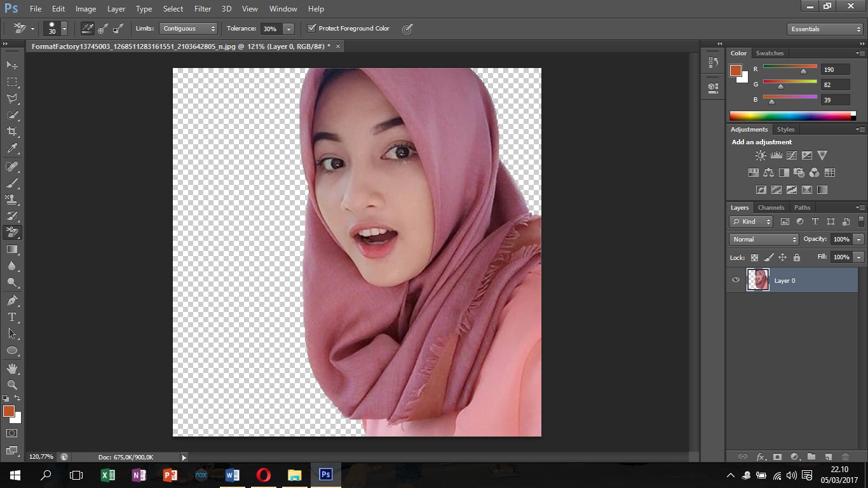Image resolution: width=868 pixels, height=488 pixels.
Task: Select the Crop tool
Action: pos(11,132)
